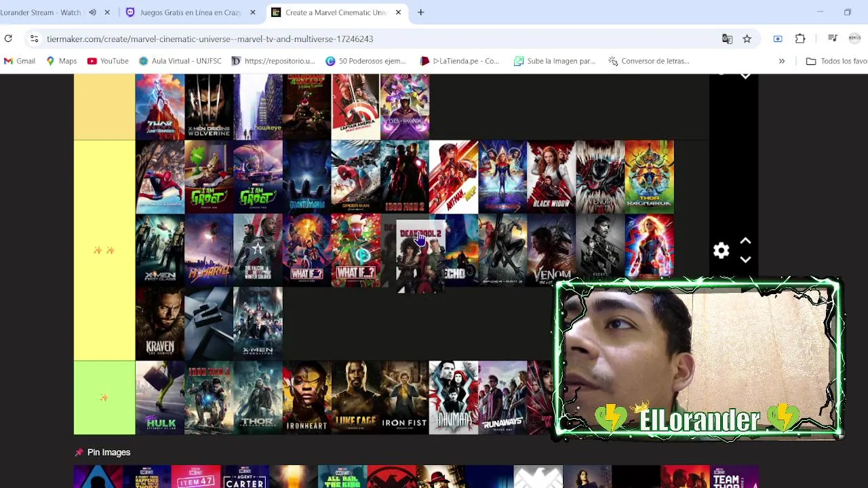Select the Thor Love and Thunder poster

[160, 107]
